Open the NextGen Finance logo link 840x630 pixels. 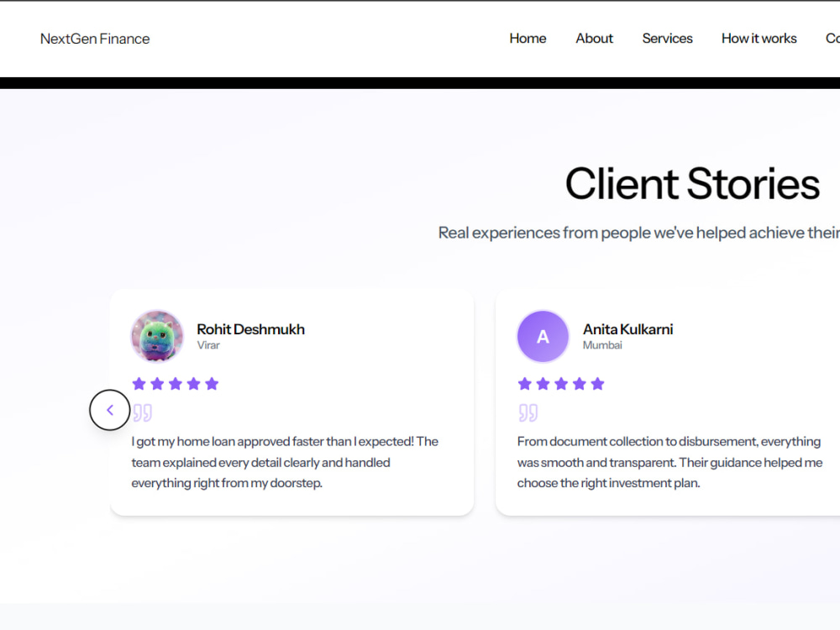[95, 39]
